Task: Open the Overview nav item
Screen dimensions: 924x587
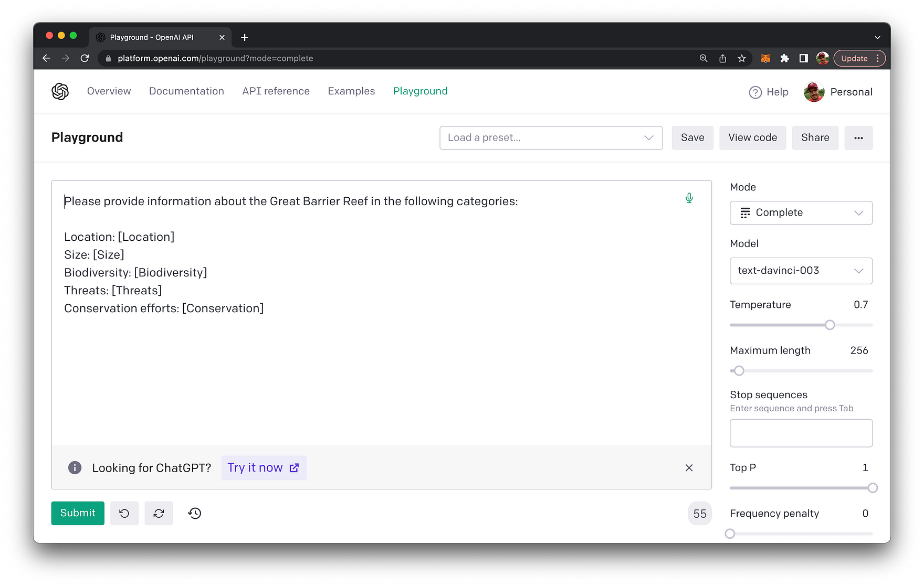Action: pyautogui.click(x=109, y=91)
